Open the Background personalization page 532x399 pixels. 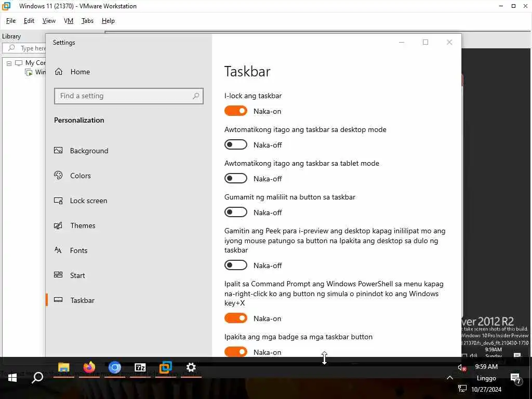(89, 151)
